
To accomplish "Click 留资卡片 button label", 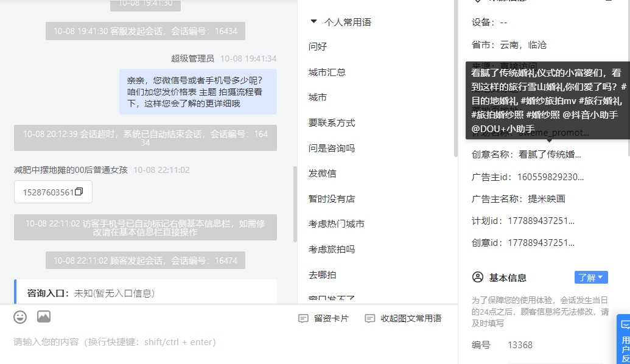I will pos(332,318).
